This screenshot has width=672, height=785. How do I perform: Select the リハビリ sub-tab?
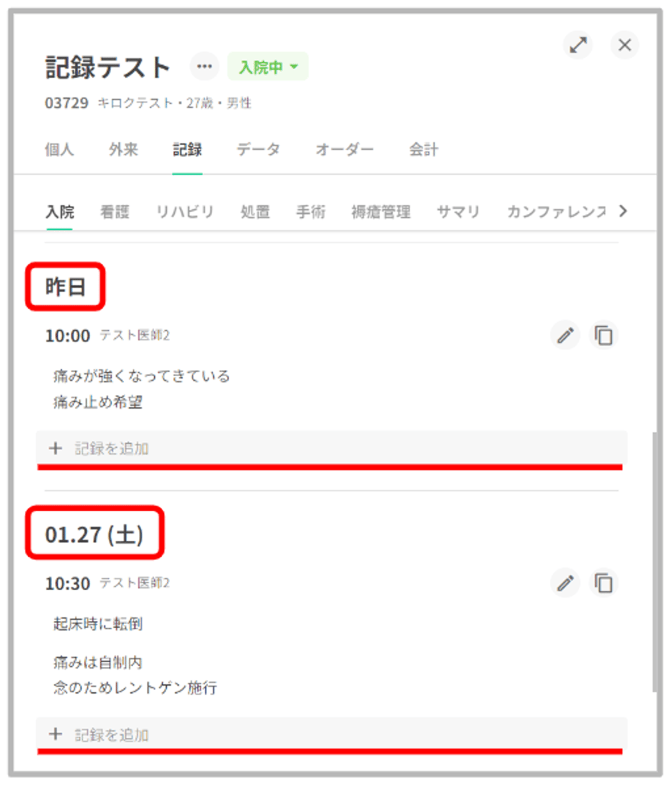pyautogui.click(x=185, y=211)
